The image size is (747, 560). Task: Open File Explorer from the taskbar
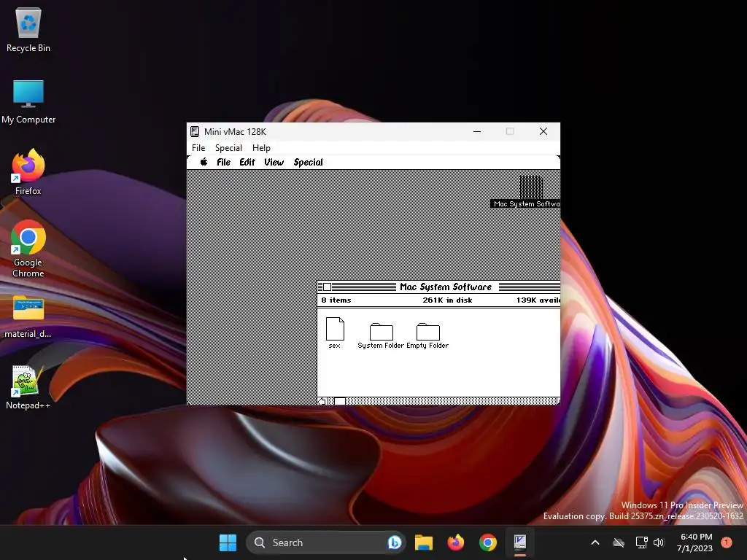(x=424, y=542)
